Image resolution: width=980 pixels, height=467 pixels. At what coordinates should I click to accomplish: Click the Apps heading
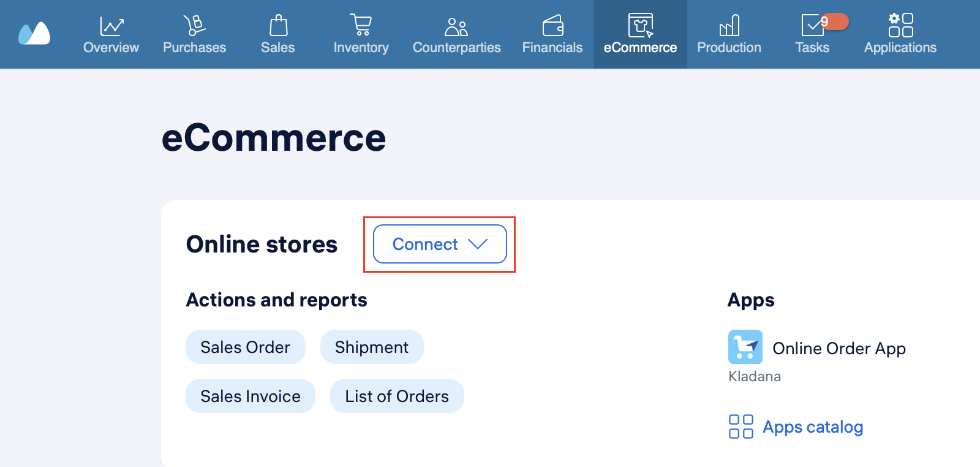751,300
